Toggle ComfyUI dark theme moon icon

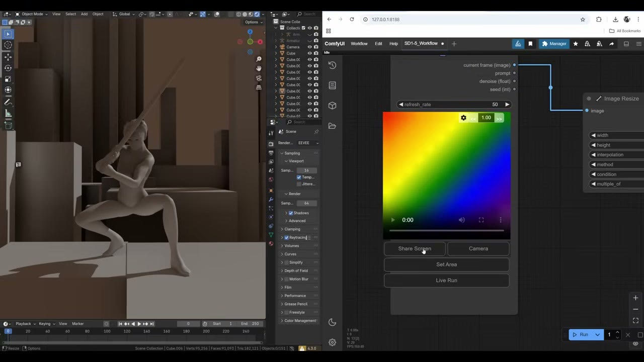tap(332, 322)
